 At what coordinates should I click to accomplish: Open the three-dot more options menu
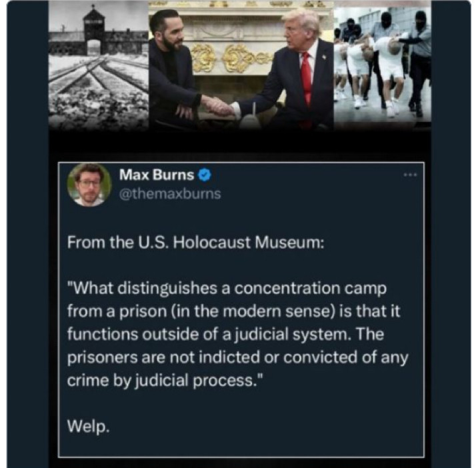point(411,175)
